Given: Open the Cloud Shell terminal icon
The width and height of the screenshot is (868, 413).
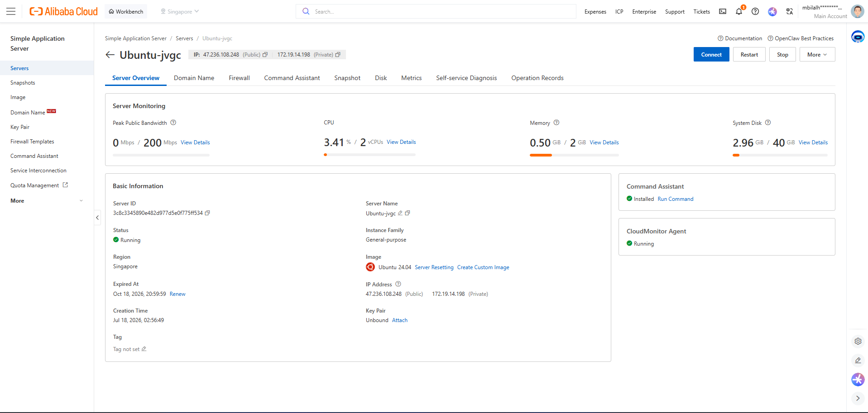Looking at the screenshot, I should (x=723, y=11).
